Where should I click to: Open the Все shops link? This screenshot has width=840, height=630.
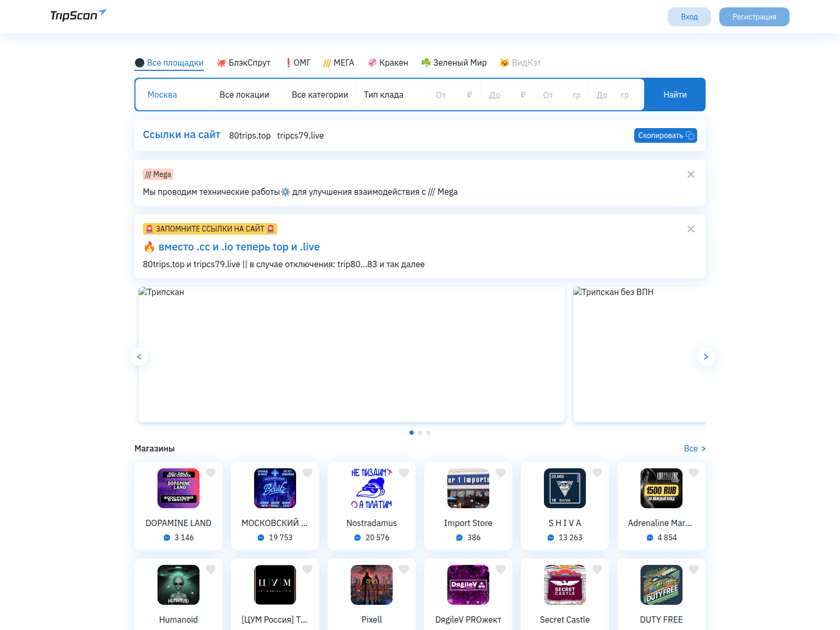[x=695, y=448]
